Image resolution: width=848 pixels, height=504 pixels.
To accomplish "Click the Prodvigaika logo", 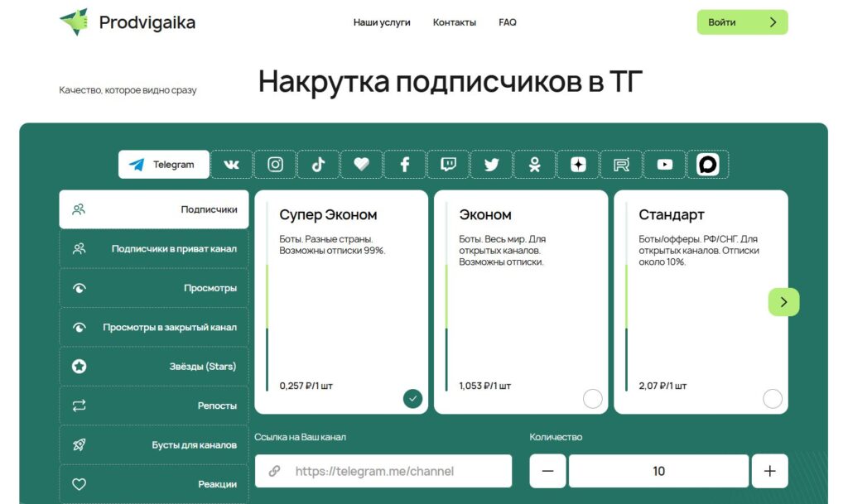I will pyautogui.click(x=128, y=22).
